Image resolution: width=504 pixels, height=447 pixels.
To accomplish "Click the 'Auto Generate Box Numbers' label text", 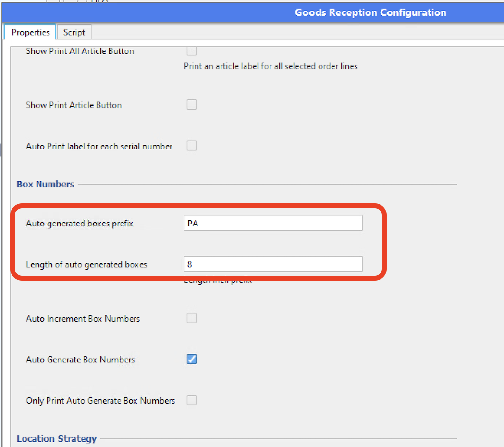I will (x=80, y=360).
